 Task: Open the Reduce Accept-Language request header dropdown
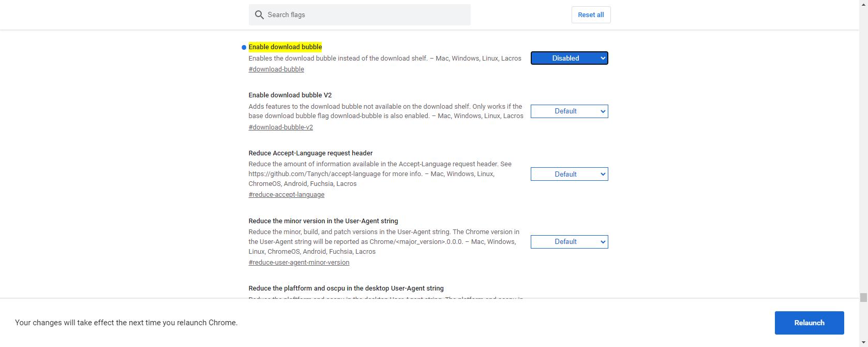(x=569, y=175)
